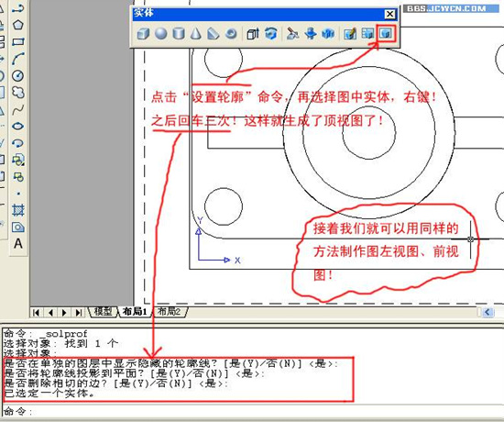Select the Spline draw tool
The height and width of the screenshot is (422, 504).
pos(18,109)
